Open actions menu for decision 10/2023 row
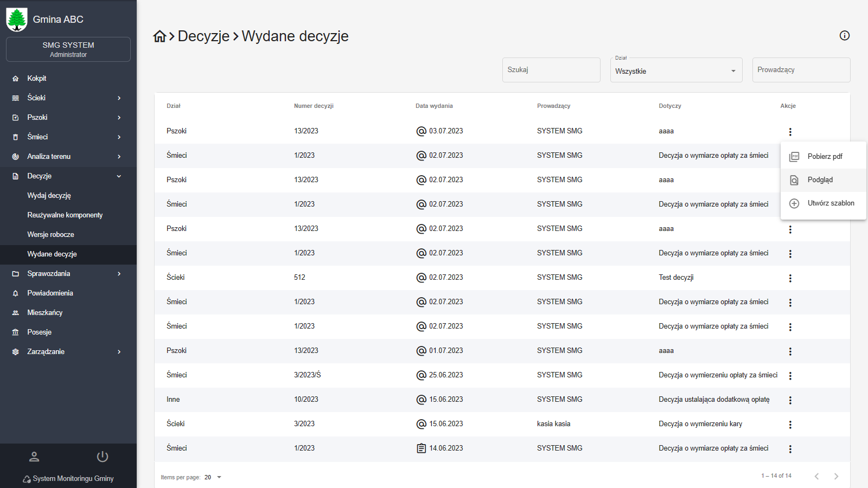 pyautogui.click(x=790, y=400)
